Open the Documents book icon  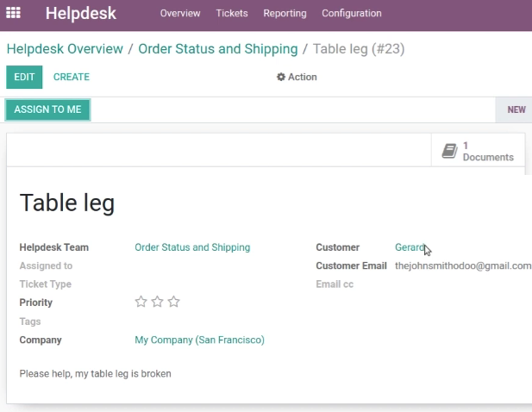[449, 151]
